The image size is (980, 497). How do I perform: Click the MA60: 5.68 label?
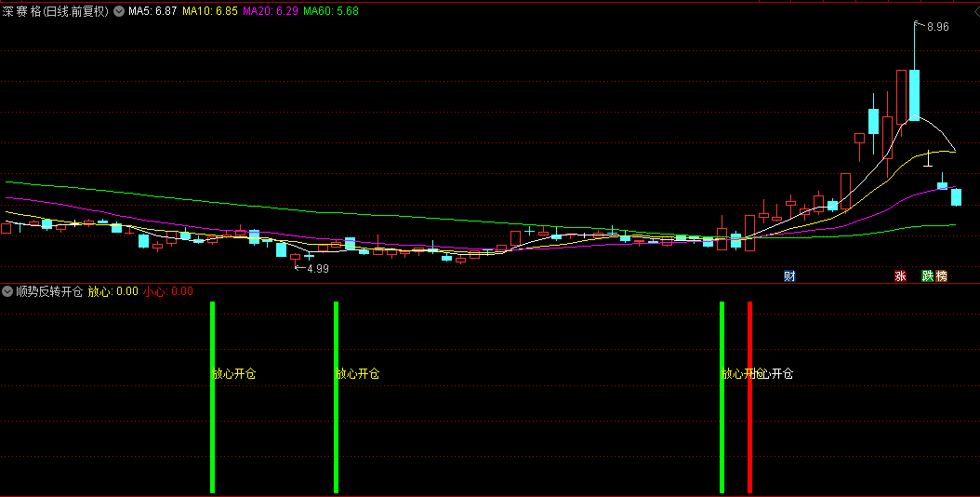pyautogui.click(x=331, y=11)
